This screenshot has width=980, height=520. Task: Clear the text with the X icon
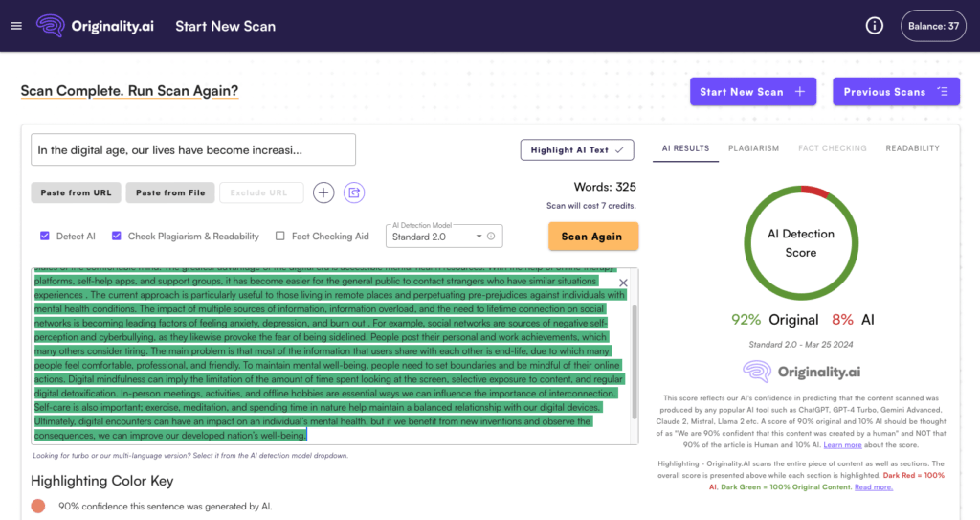tap(623, 283)
